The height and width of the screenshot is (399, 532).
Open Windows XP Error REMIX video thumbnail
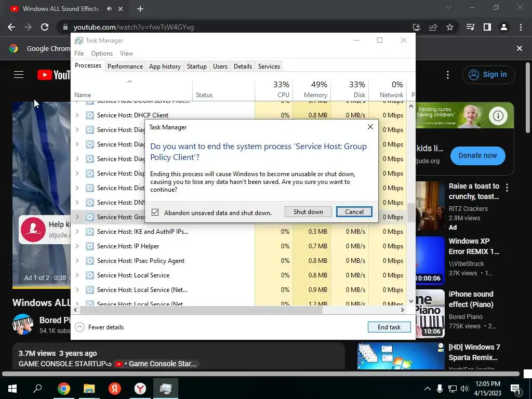430,260
